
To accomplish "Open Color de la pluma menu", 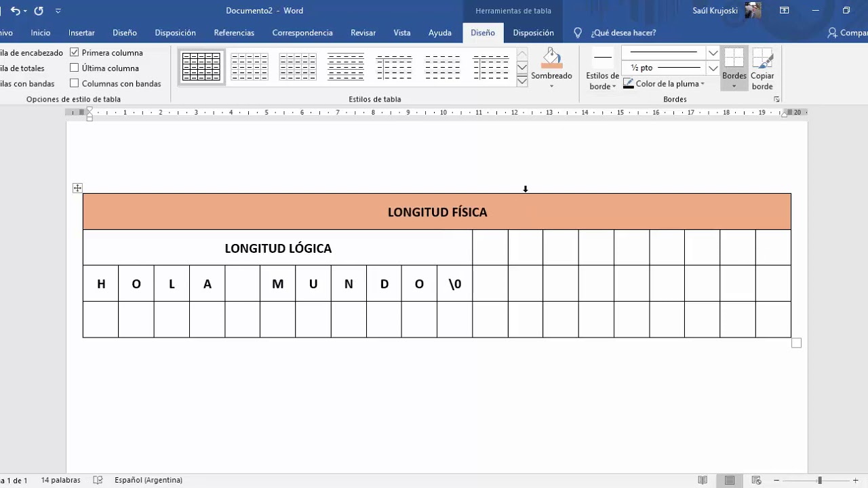I will (x=664, y=84).
